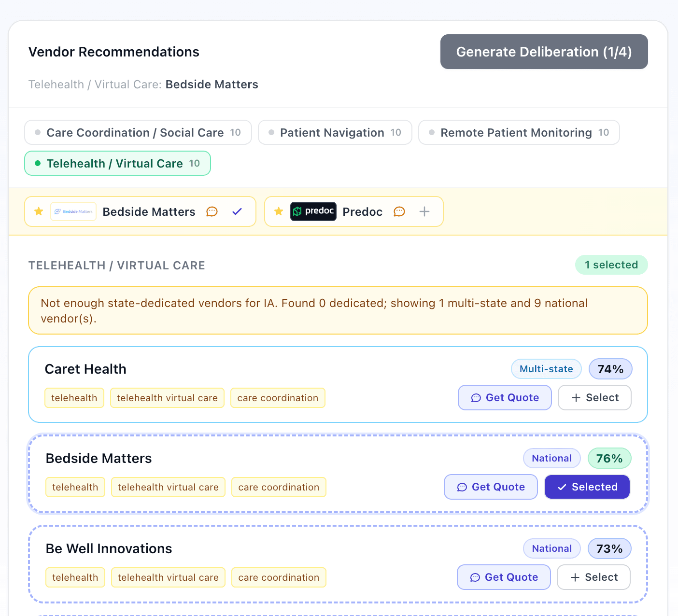Select Remote Patient Monitoring tab

click(519, 132)
